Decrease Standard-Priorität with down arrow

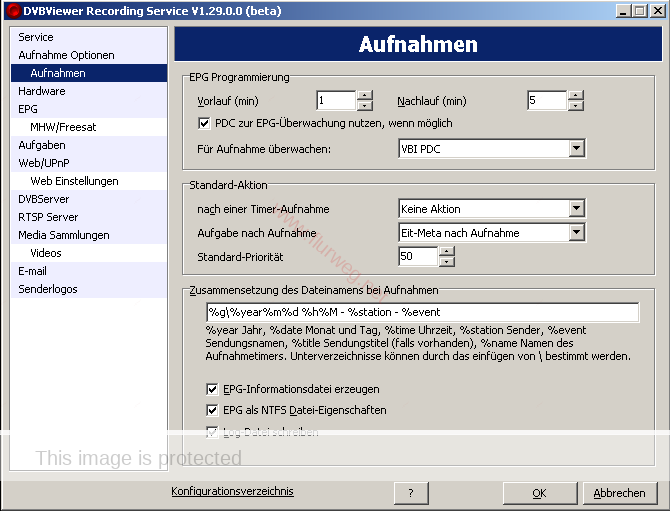pos(447,261)
